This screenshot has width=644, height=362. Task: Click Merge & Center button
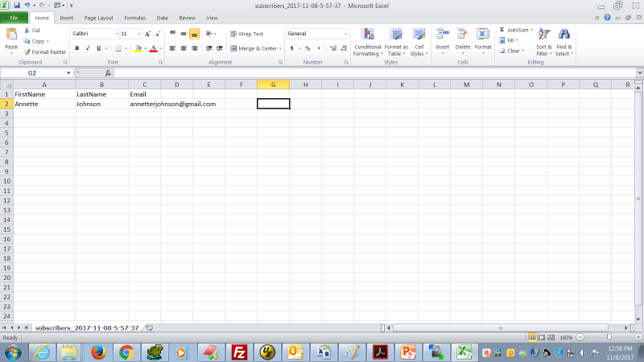[x=254, y=48]
